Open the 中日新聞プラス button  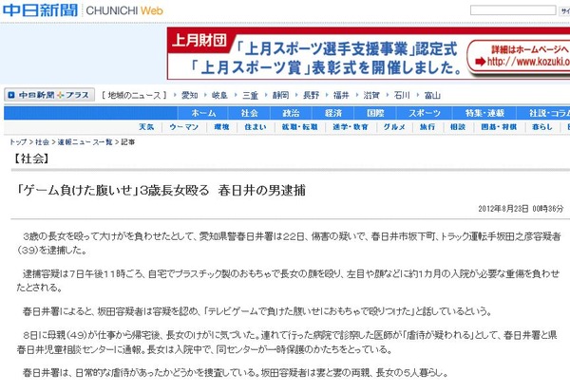point(49,95)
